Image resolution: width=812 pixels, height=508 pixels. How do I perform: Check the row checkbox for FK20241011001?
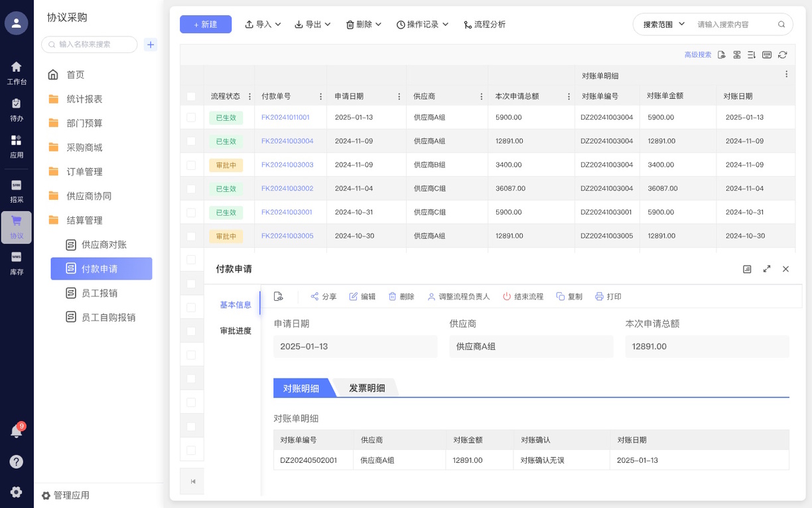[x=191, y=118]
